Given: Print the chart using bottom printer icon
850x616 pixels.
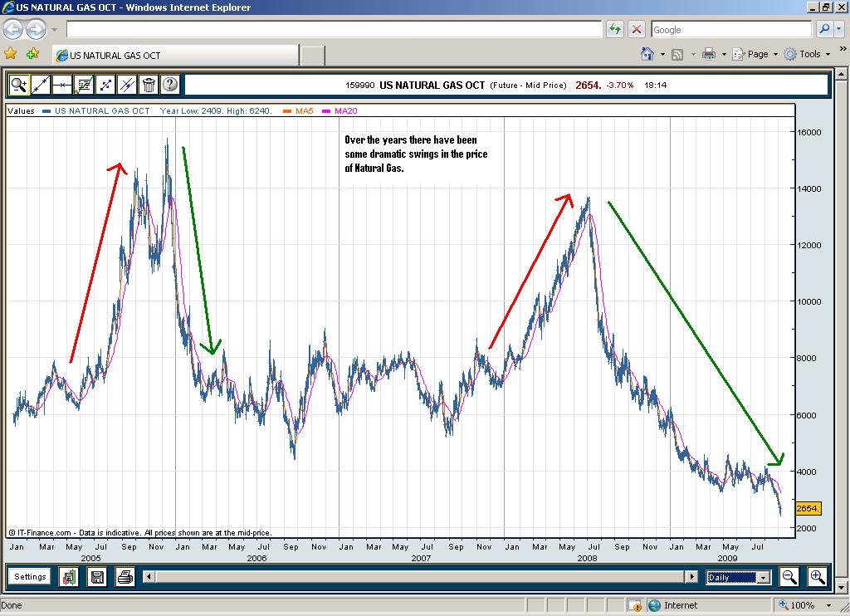Looking at the screenshot, I should [x=125, y=577].
